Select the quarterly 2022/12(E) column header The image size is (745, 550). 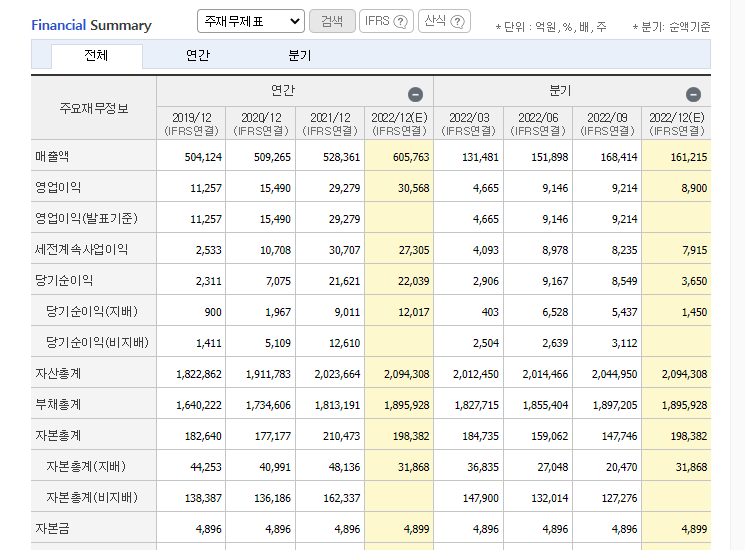[x=677, y=123]
